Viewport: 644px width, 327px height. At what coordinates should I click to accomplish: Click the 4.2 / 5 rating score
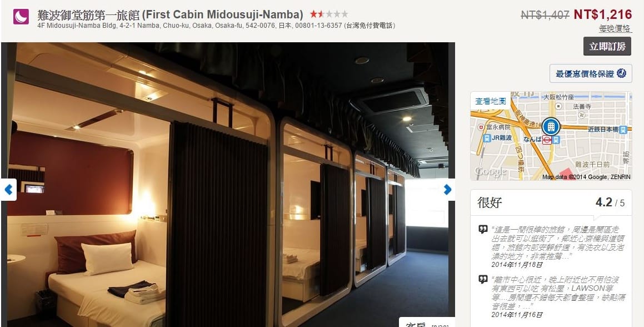(x=610, y=202)
